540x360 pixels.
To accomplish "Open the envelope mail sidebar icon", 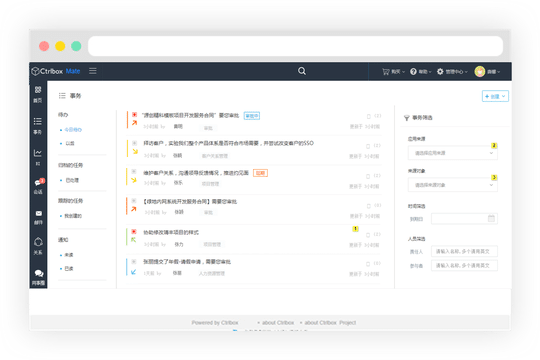I will 39,217.
